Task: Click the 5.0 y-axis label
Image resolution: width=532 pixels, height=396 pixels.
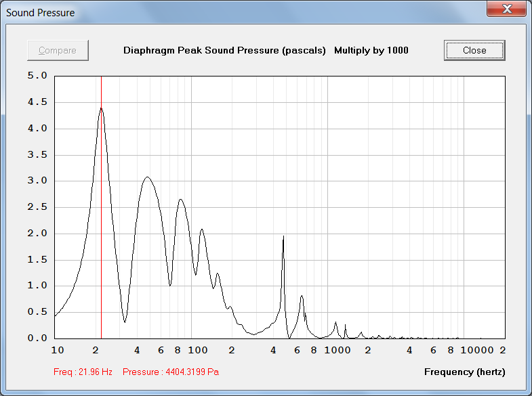Action: (x=37, y=76)
